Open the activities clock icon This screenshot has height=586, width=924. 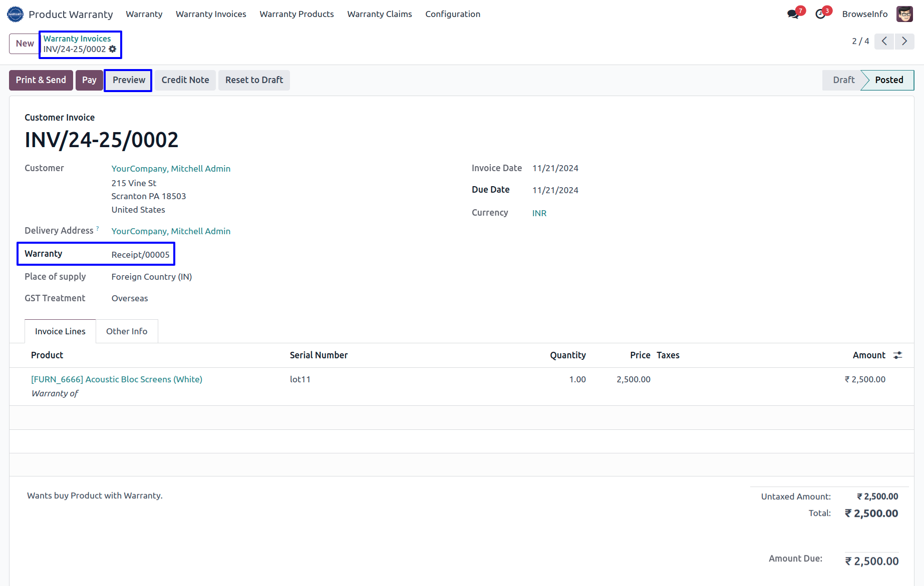point(820,14)
